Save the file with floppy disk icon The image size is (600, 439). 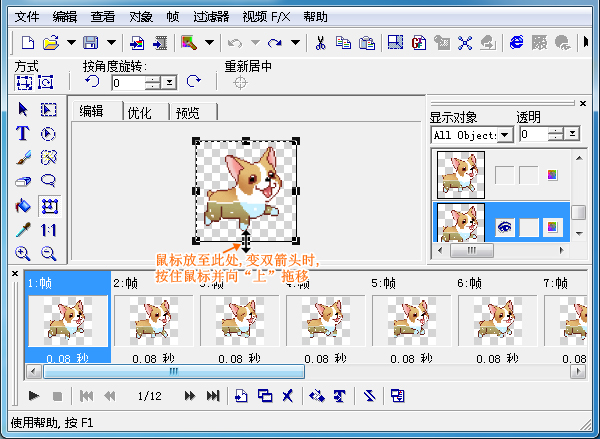tap(90, 42)
